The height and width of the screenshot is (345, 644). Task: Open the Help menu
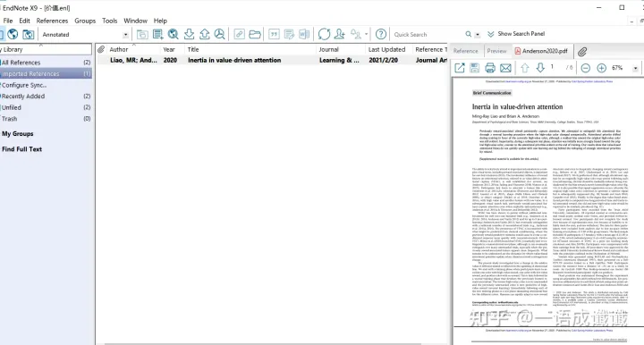[x=160, y=21]
